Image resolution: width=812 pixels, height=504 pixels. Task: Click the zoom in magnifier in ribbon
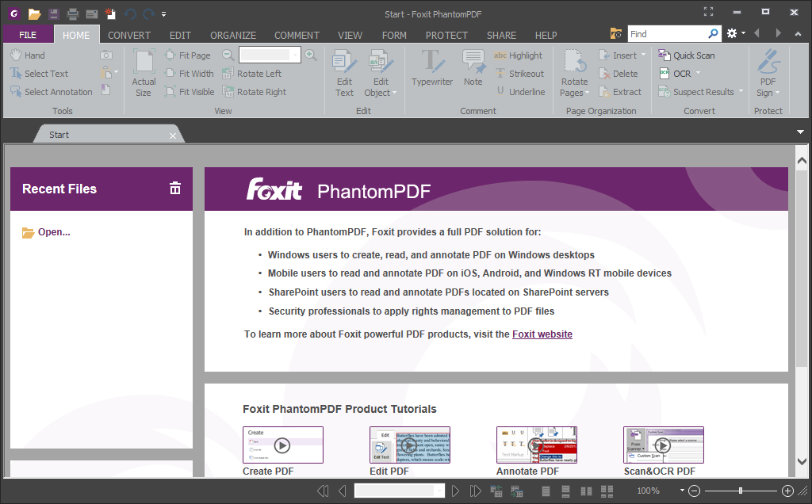pos(311,55)
